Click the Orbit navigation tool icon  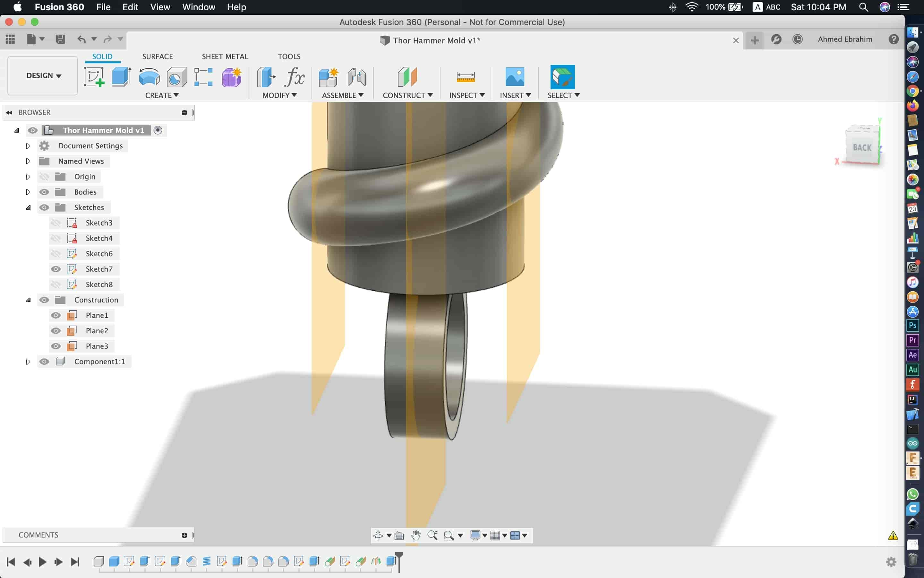tap(378, 535)
